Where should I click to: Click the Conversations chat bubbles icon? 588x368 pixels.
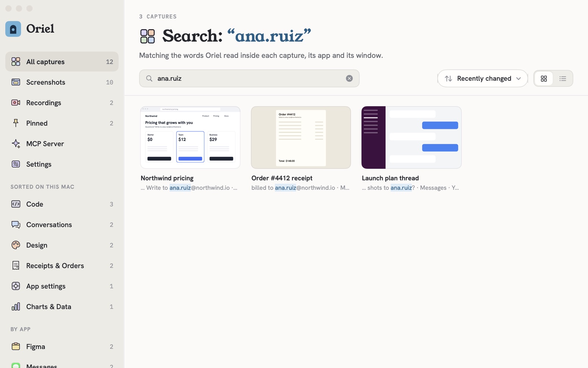tap(16, 224)
